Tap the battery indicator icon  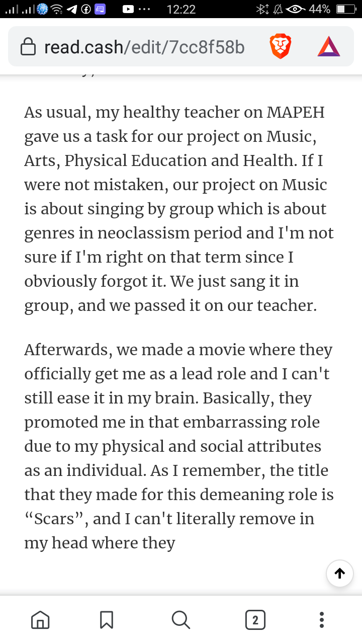[x=346, y=9]
